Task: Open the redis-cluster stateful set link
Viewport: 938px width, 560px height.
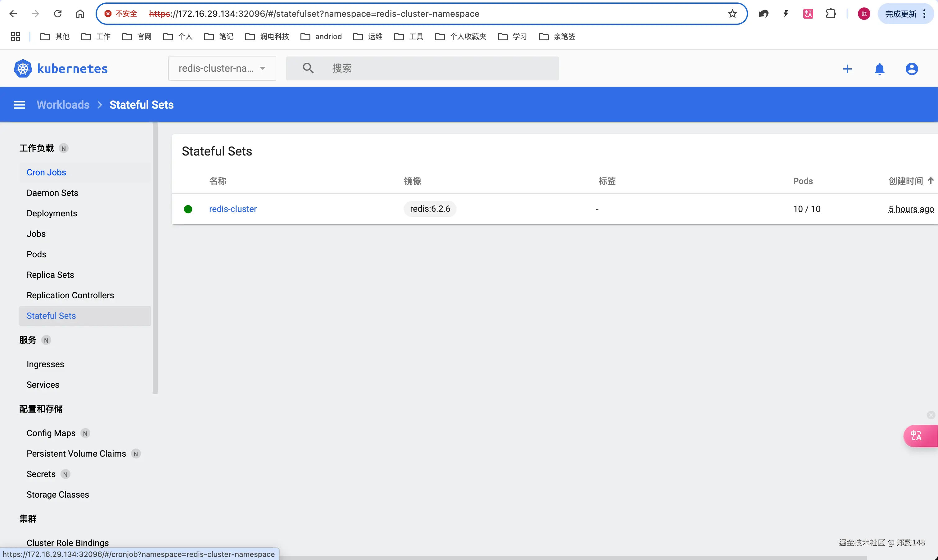Action: 233,209
